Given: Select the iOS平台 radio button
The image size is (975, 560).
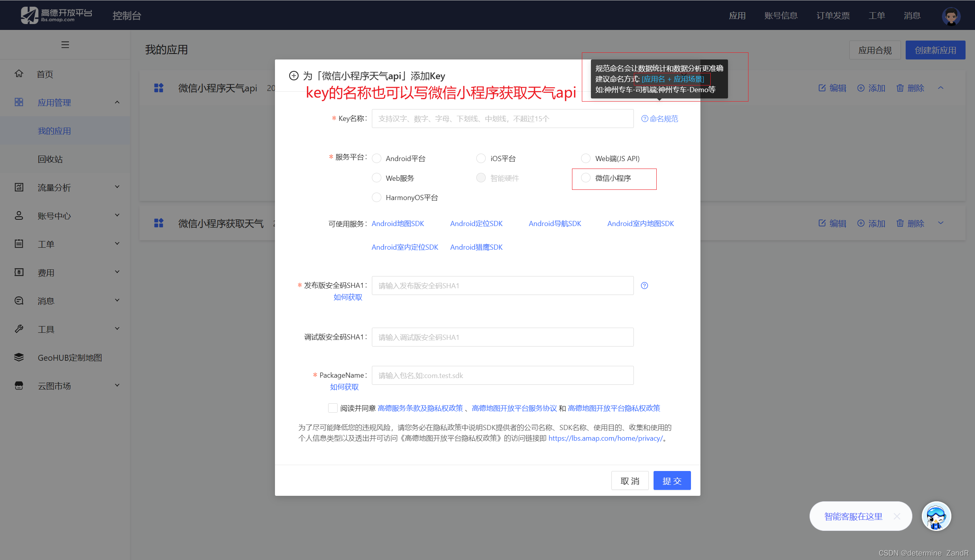Looking at the screenshot, I should (481, 158).
